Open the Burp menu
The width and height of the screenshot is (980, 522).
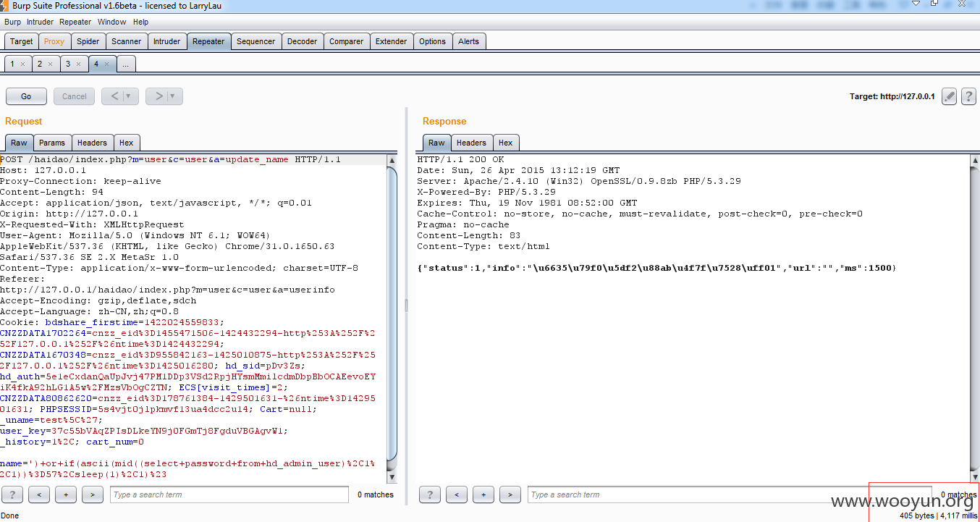pyautogui.click(x=13, y=22)
